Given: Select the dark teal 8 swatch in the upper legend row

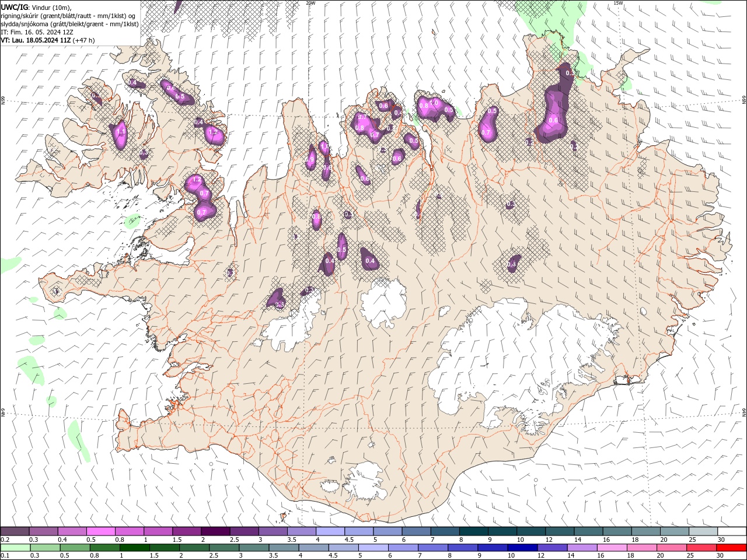Looking at the screenshot, I should point(474,531).
